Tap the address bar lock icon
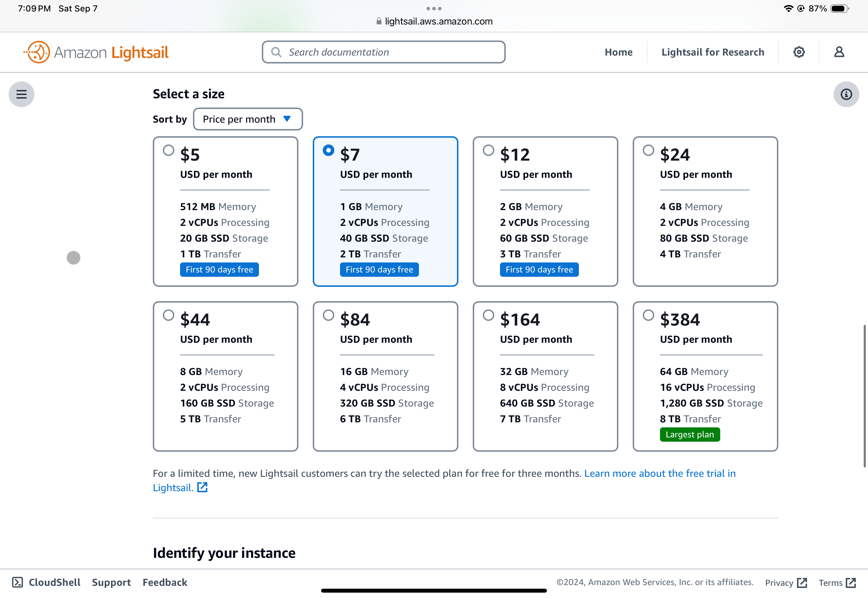The image size is (868, 598). (379, 22)
